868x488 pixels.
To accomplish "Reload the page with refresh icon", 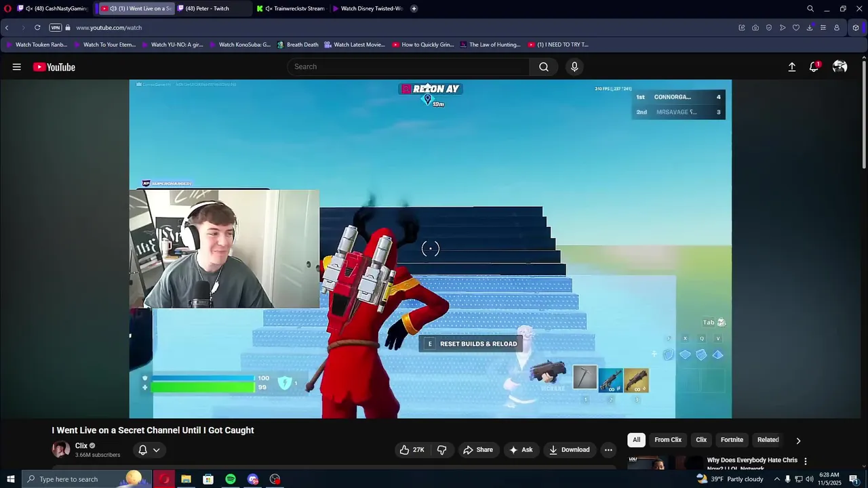I will coord(37,28).
